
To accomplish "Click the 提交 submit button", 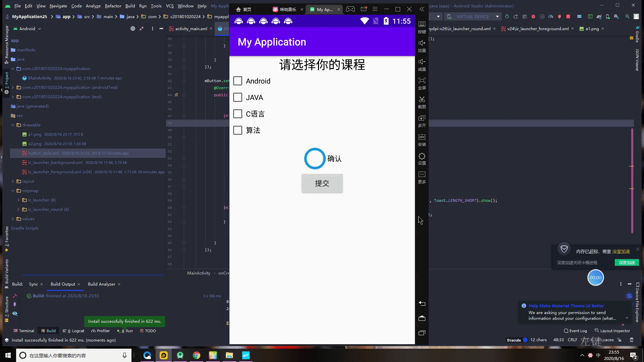I will pyautogui.click(x=322, y=183).
